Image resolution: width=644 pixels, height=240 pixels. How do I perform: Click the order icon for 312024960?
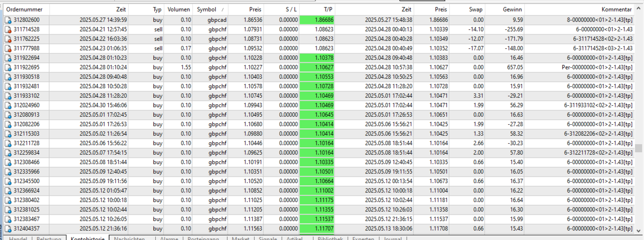(x=8, y=106)
